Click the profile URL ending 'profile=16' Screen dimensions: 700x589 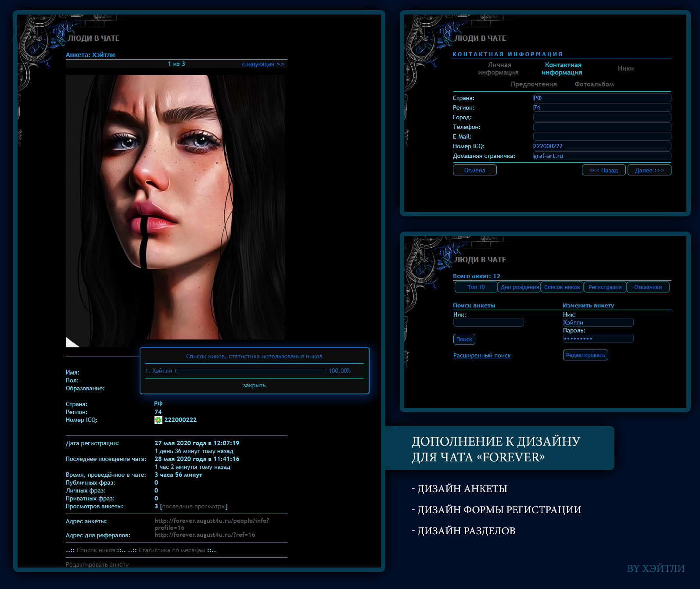click(x=212, y=524)
